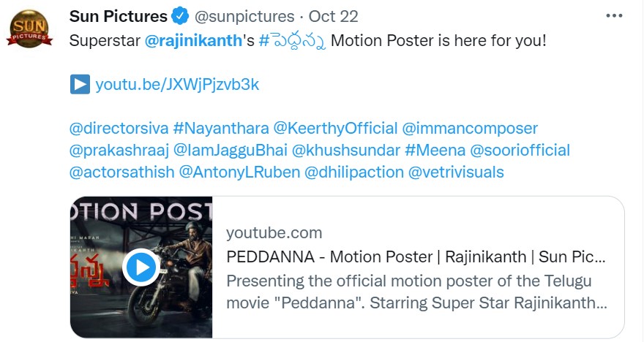Viewport: 644px width, 342px height.
Task: Open the @sooriofficial mention
Action: [520, 151]
